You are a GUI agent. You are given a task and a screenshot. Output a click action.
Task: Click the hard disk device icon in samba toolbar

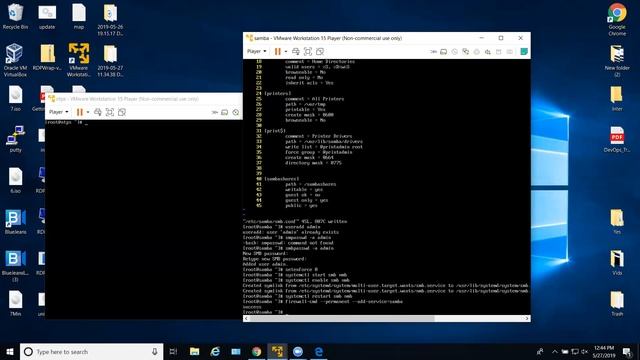(443, 52)
